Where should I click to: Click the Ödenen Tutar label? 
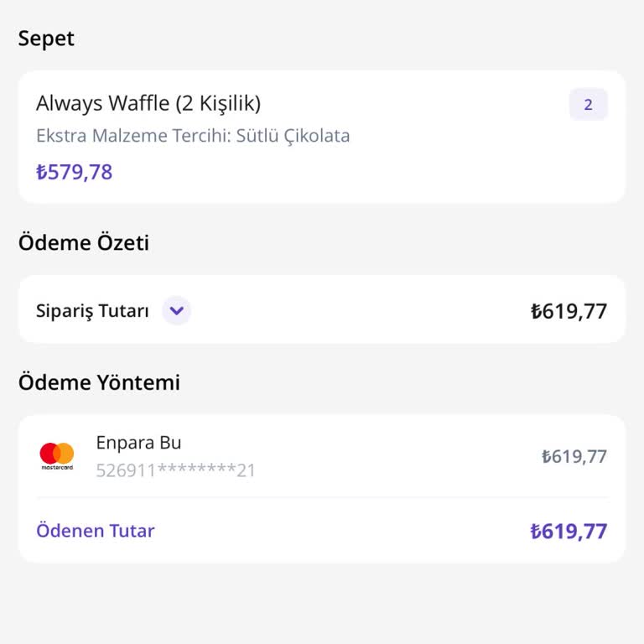(96, 531)
